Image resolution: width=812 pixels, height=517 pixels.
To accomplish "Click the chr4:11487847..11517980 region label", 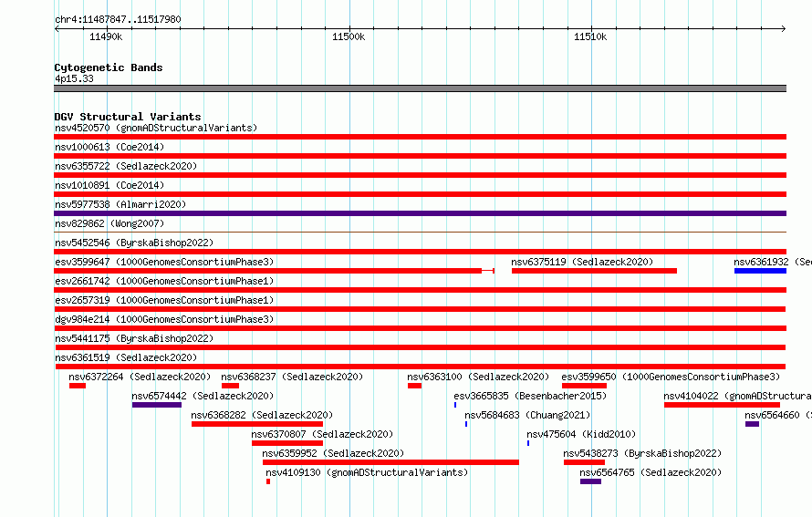I will [x=118, y=19].
